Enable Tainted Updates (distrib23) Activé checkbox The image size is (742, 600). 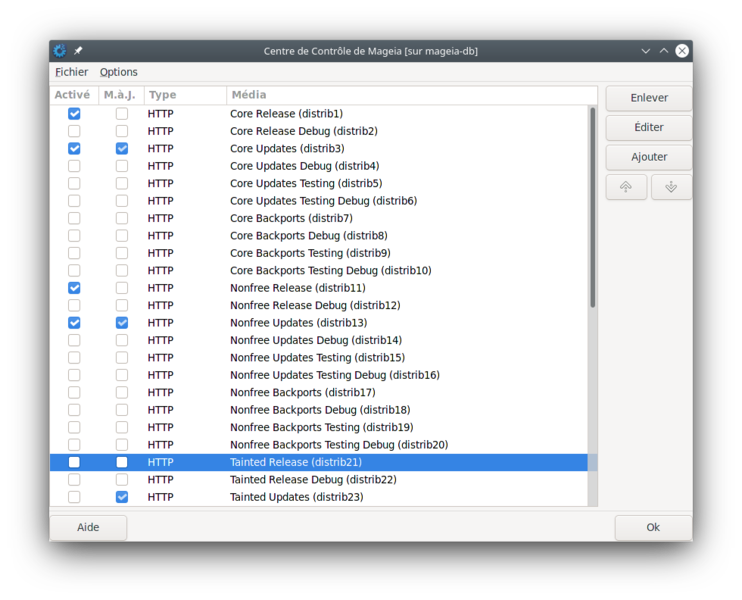click(x=74, y=497)
